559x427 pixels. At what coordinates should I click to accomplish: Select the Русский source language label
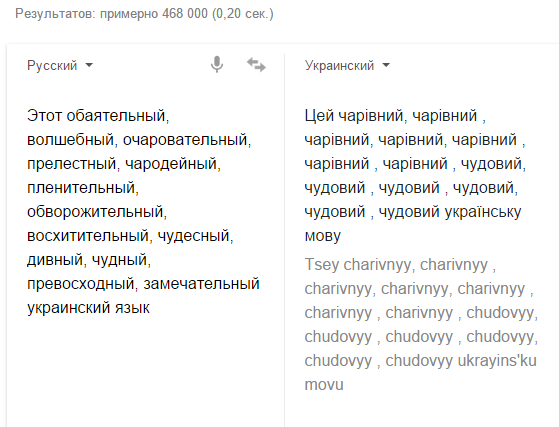[52, 66]
